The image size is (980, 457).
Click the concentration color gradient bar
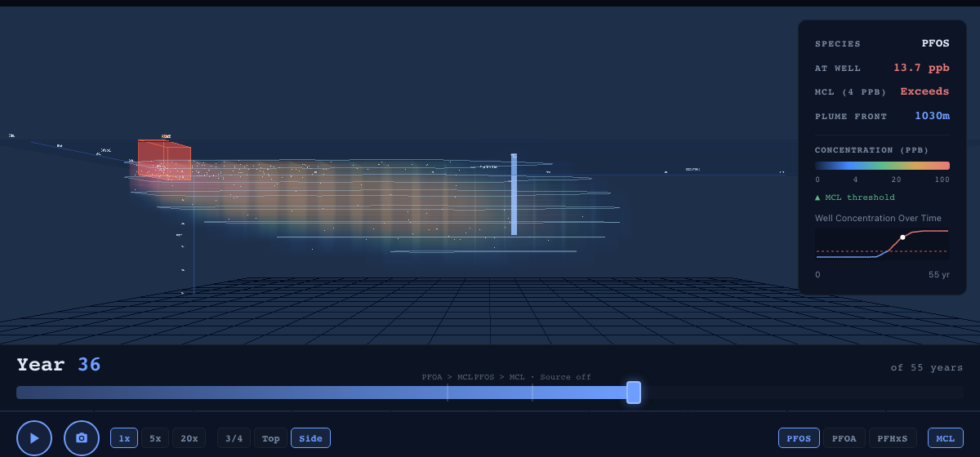point(882,166)
